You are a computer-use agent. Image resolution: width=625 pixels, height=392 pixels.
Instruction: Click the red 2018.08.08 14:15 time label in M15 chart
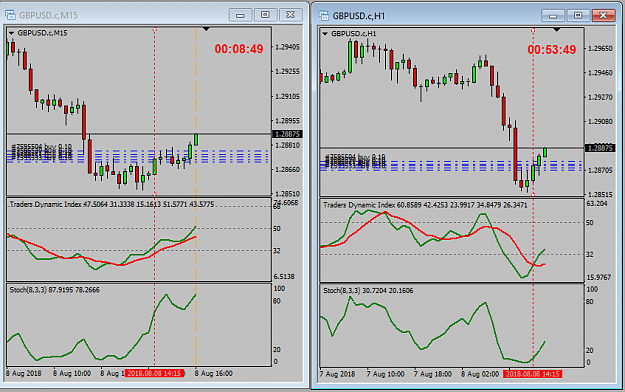[154, 373]
